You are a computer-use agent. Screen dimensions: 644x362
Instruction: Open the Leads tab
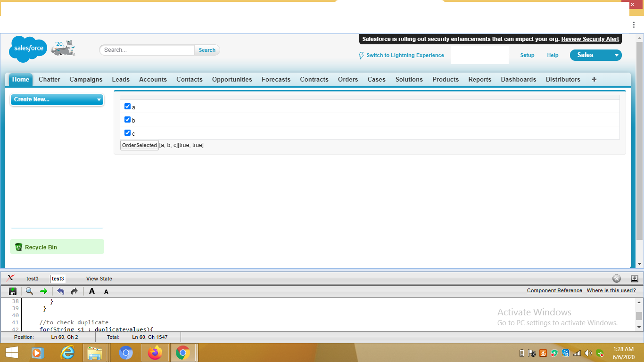point(121,79)
